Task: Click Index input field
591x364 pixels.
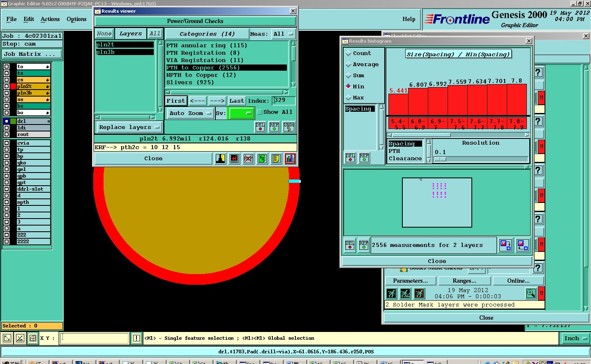Action: (284, 101)
